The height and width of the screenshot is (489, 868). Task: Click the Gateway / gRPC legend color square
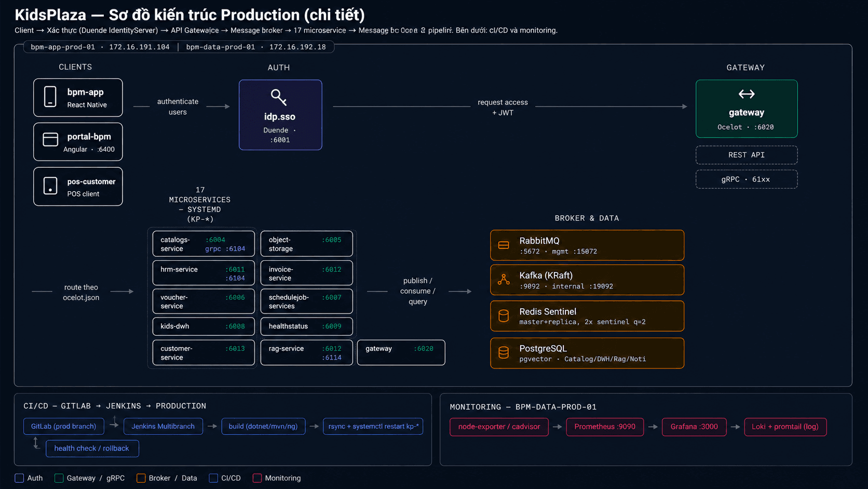click(59, 478)
